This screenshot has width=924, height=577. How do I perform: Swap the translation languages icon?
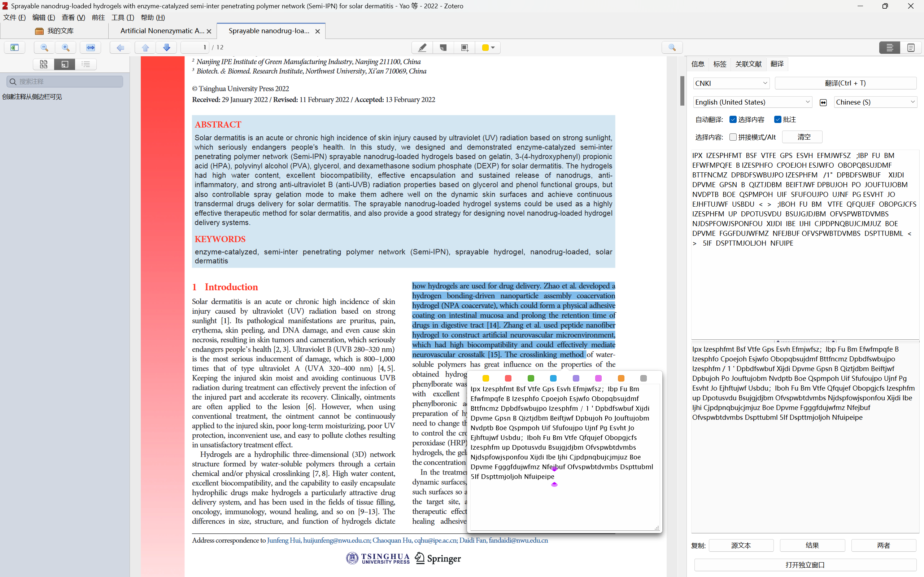[x=823, y=102]
